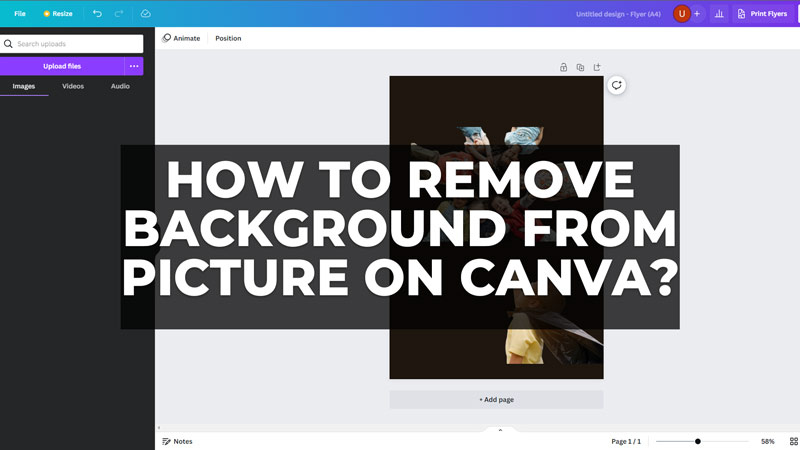
Task: Open the insights chart icon
Action: point(719,14)
